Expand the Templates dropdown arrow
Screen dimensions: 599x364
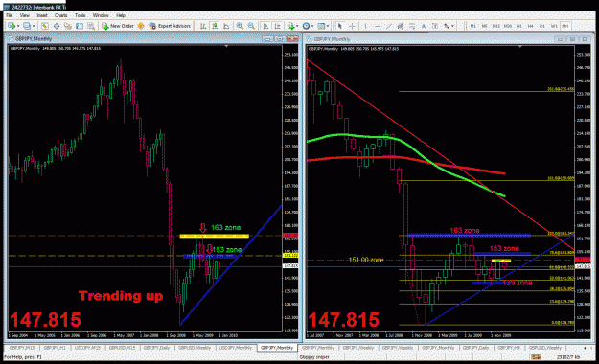pyautogui.click(x=328, y=26)
